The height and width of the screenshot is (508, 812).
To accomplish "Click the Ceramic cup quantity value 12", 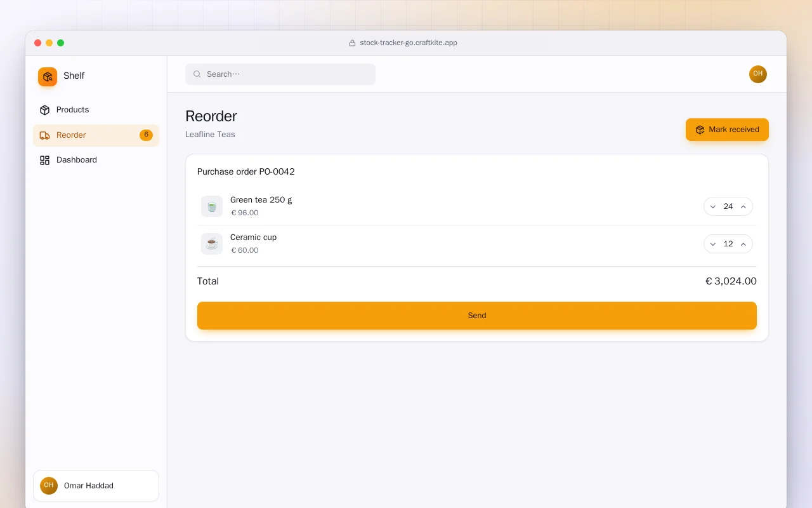I will (728, 244).
